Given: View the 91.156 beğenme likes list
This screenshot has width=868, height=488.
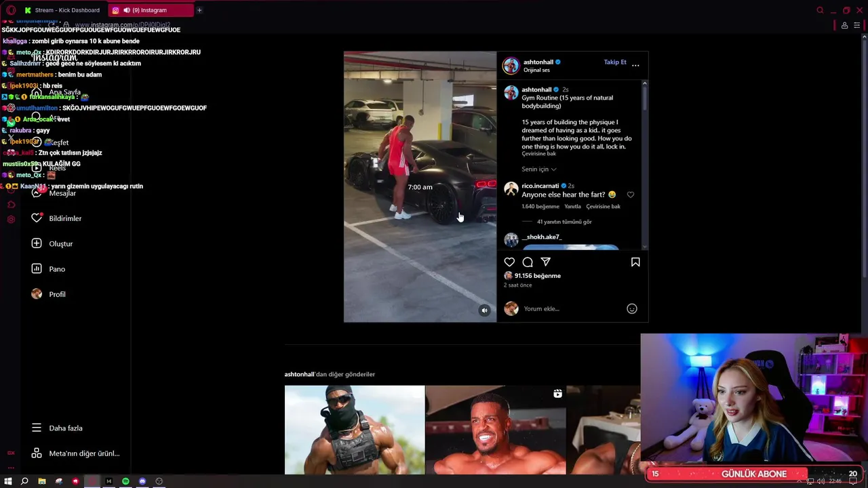Looking at the screenshot, I should pyautogui.click(x=538, y=276).
